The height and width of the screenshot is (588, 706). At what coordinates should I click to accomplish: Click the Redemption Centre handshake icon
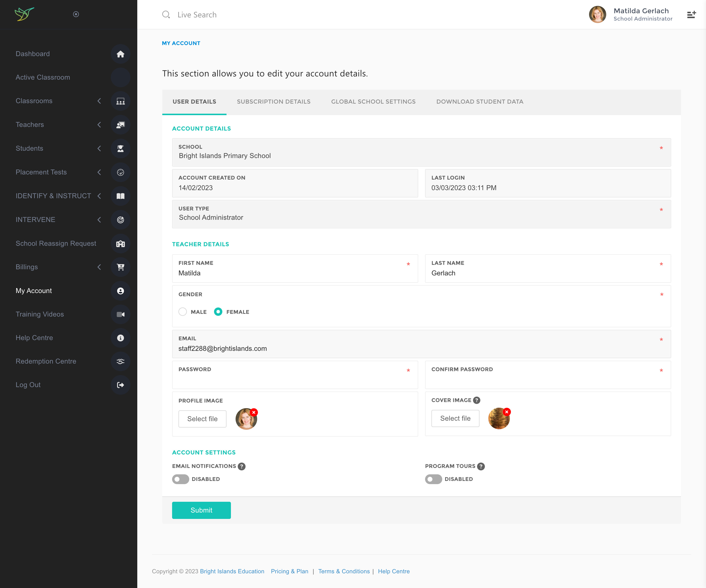pyautogui.click(x=120, y=361)
